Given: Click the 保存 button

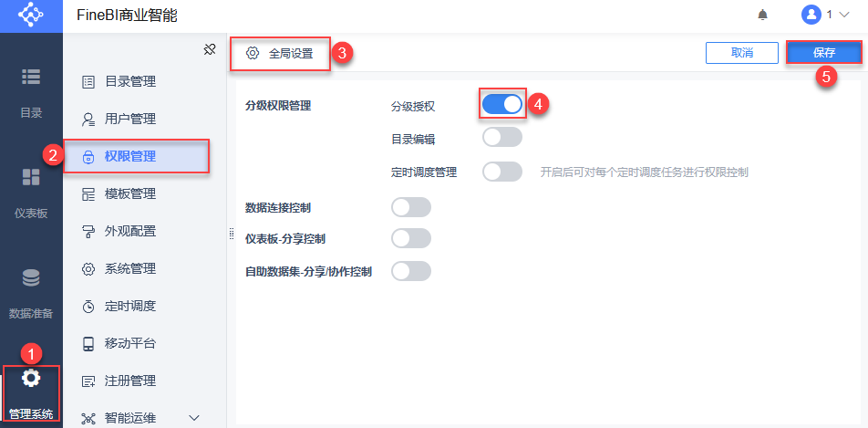Looking at the screenshot, I should point(823,53).
